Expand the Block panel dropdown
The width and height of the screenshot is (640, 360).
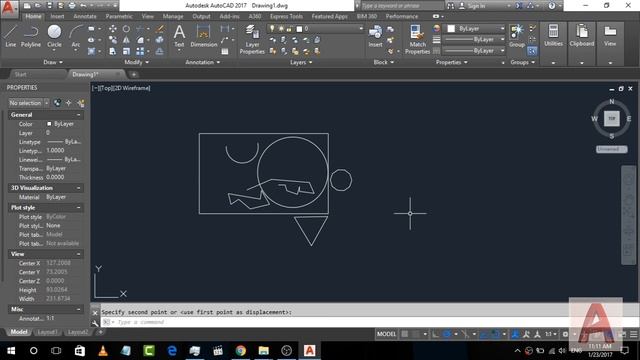384,62
